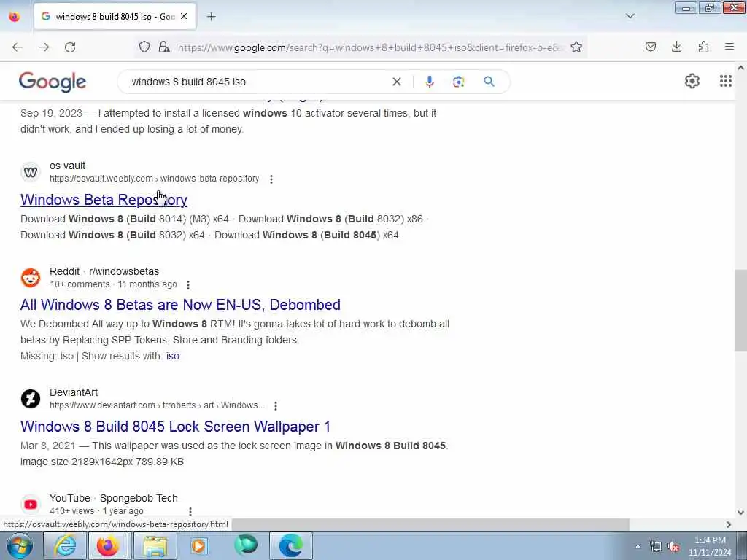Click the scrollbar up arrow
This screenshot has width=747, height=560.
(740, 68)
